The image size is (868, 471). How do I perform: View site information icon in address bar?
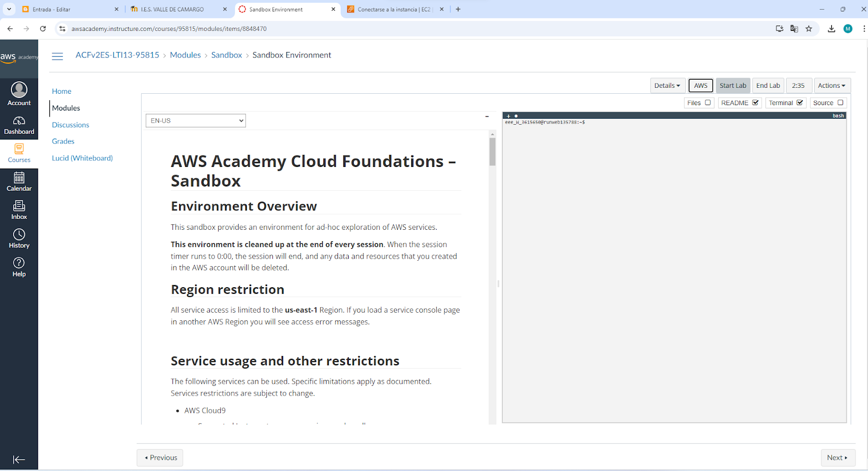click(62, 29)
